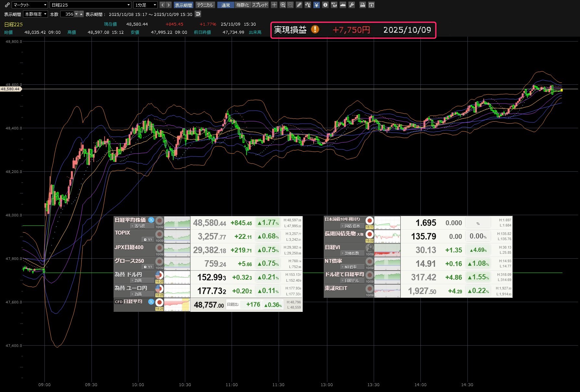The height and width of the screenshot is (392, 580).
Task: Toggle 通常 normal display mode
Action: tap(225, 5)
